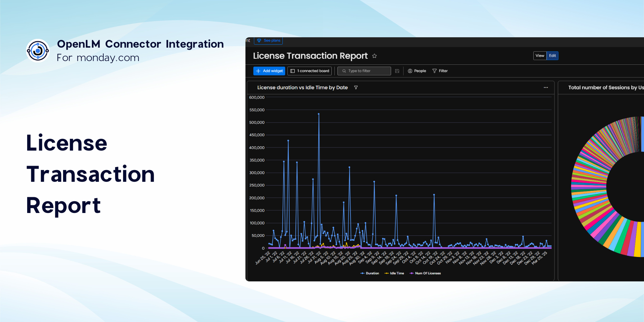Click the 50,000 y-axis label
The width and height of the screenshot is (644, 322).
coord(258,235)
